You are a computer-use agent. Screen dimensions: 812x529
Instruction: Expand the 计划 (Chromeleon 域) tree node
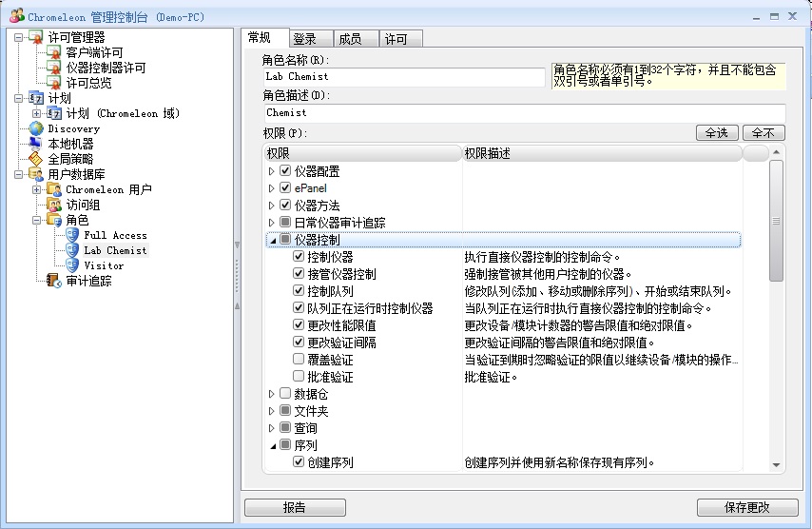(x=37, y=113)
